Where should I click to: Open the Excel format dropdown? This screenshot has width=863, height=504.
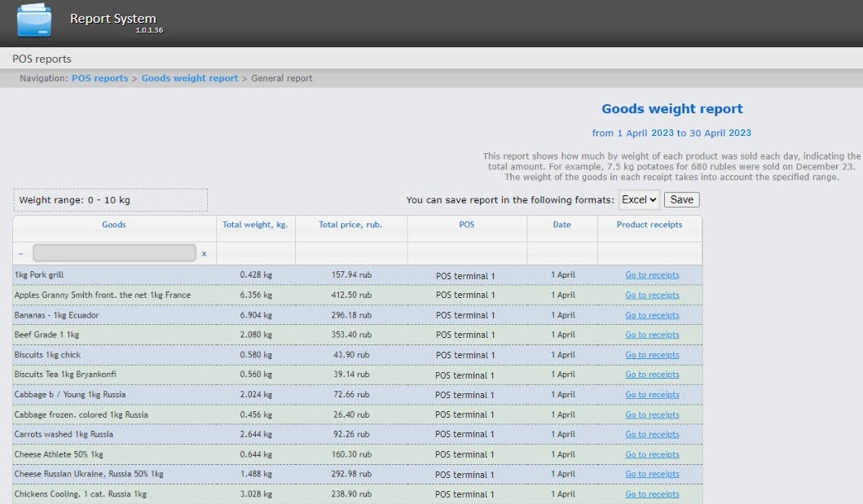coord(639,199)
